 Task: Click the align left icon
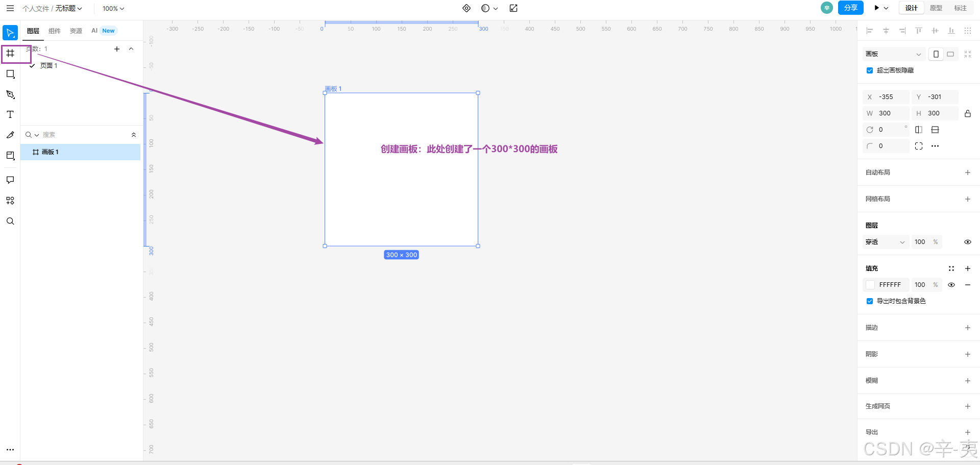pos(870,31)
